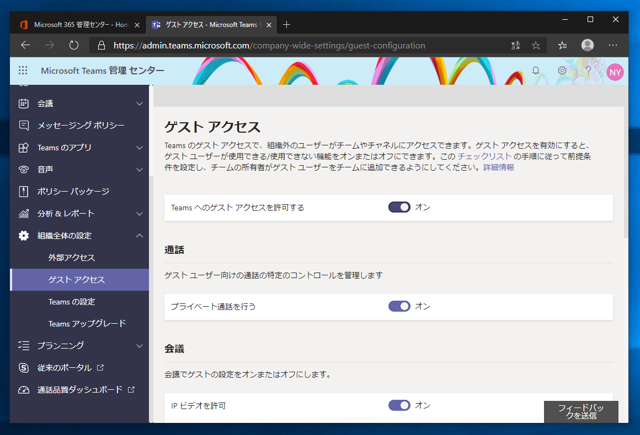The width and height of the screenshot is (640, 435).
Task: Open the browser more menu ellipsis
Action: (613, 45)
